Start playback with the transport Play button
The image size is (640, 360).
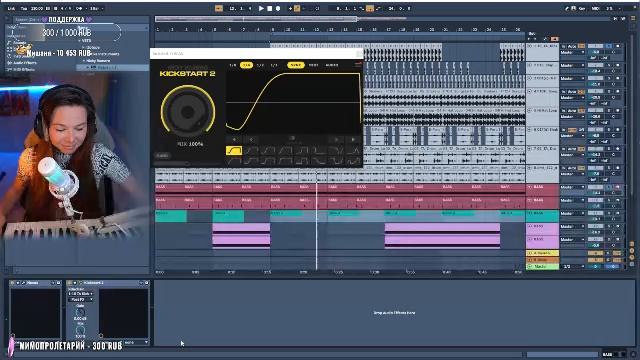pyautogui.click(x=261, y=8)
